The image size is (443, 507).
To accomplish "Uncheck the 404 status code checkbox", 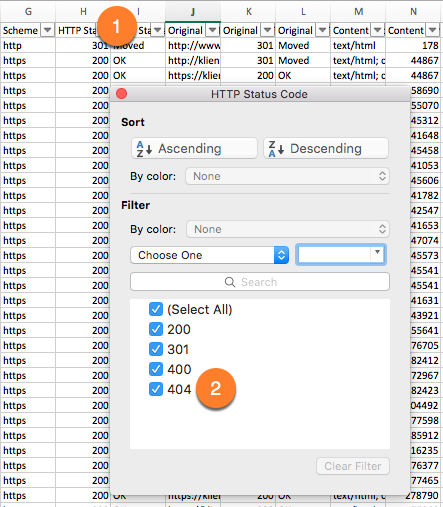I will (x=156, y=389).
